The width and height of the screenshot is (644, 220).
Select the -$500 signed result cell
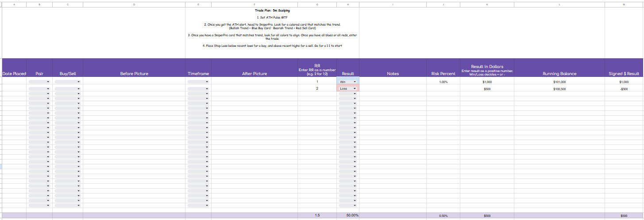point(624,89)
